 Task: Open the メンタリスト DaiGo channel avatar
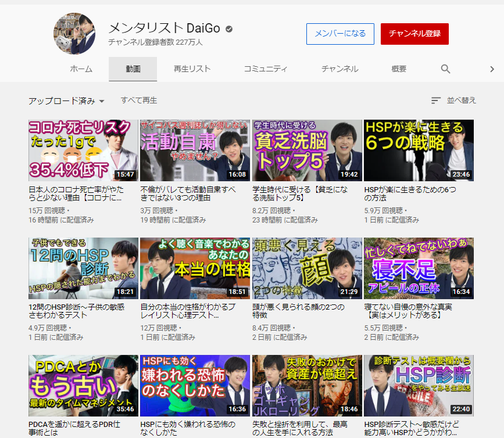[74, 34]
